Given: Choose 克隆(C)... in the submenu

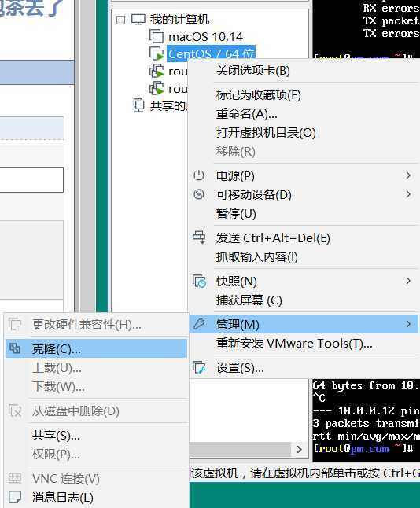Looking at the screenshot, I should click(96, 348).
